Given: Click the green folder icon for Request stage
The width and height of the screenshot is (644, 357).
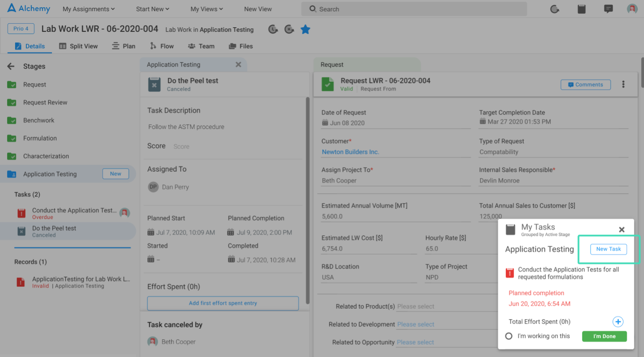Looking at the screenshot, I should click(x=12, y=85).
